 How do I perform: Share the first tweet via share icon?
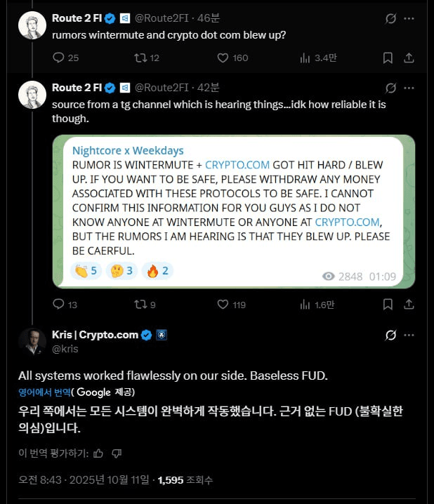point(409,58)
